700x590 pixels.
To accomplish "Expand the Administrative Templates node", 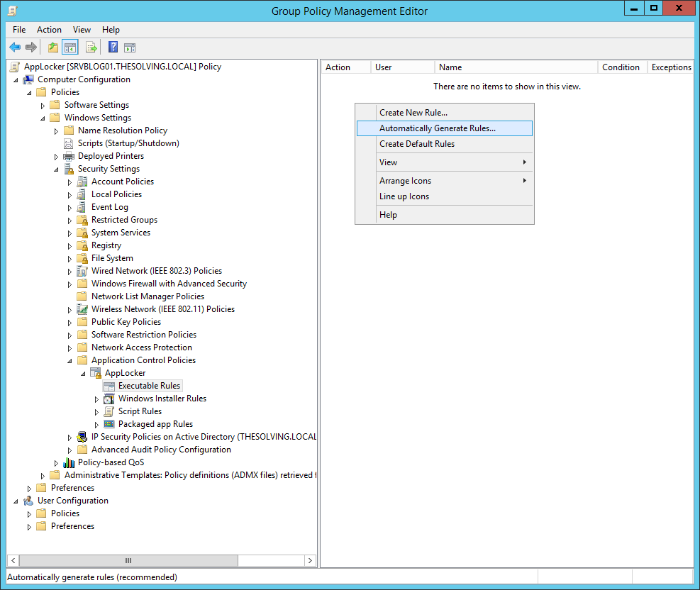I will pos(43,476).
